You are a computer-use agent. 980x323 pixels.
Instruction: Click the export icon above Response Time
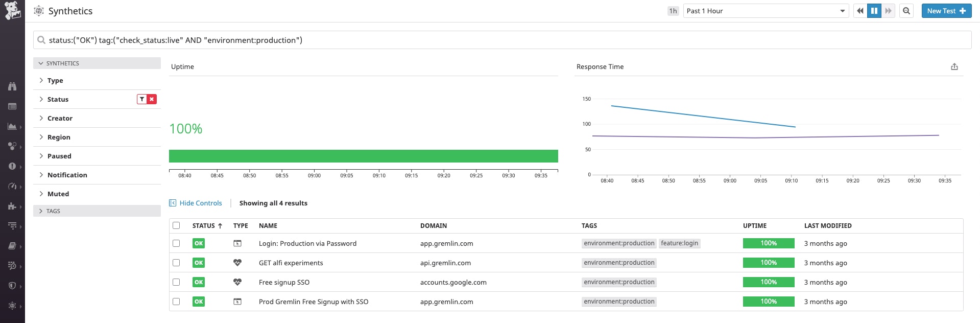[x=954, y=67]
